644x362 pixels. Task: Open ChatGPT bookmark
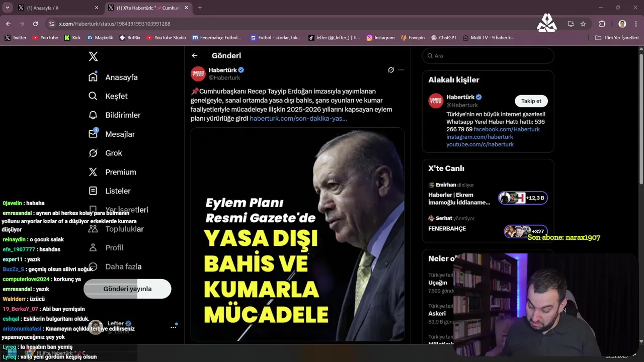(x=443, y=38)
